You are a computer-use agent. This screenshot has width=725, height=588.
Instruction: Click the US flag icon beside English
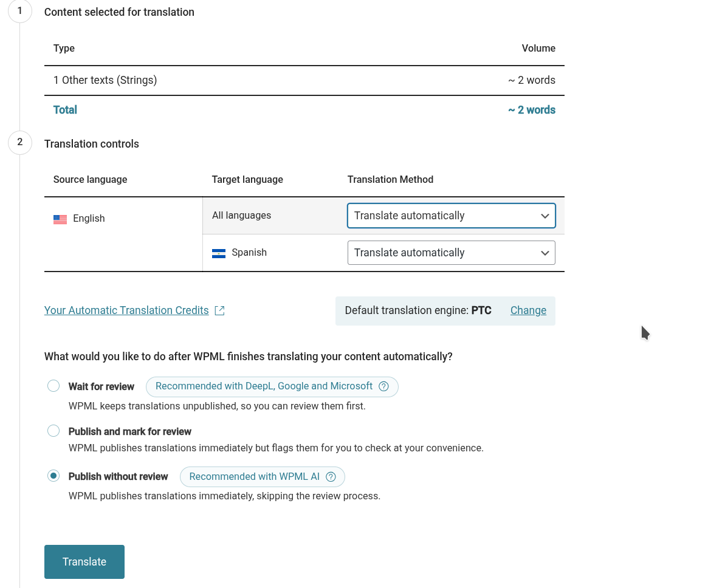click(x=60, y=219)
